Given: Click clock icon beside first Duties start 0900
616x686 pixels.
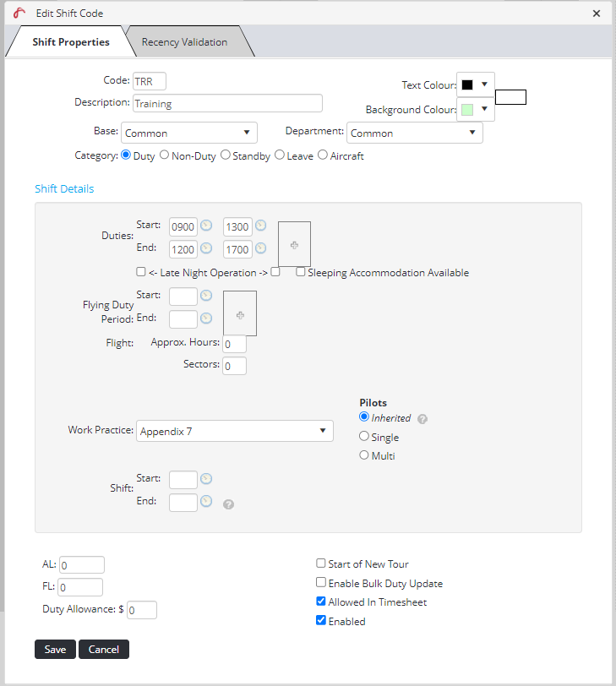Looking at the screenshot, I should point(206,226).
